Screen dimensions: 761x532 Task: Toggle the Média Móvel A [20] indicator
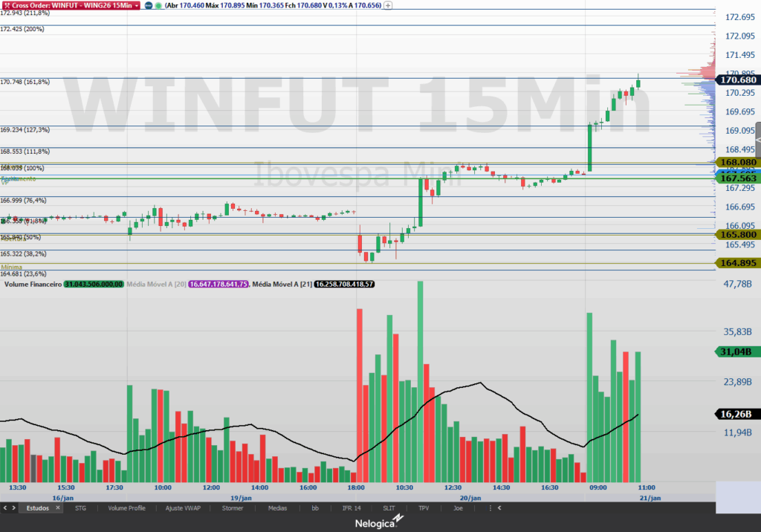tap(157, 284)
